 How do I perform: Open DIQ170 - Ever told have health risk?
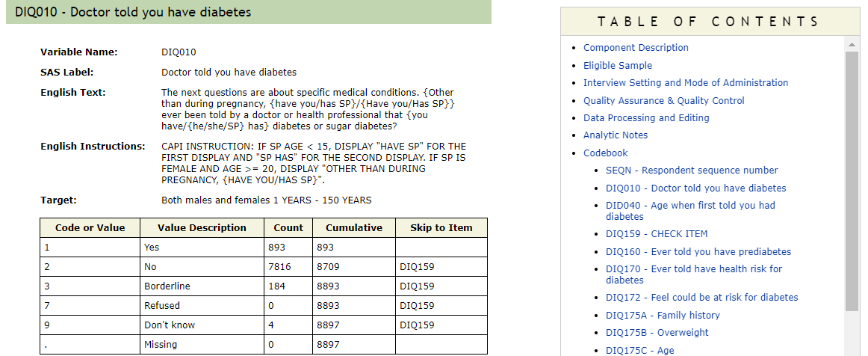tap(694, 269)
